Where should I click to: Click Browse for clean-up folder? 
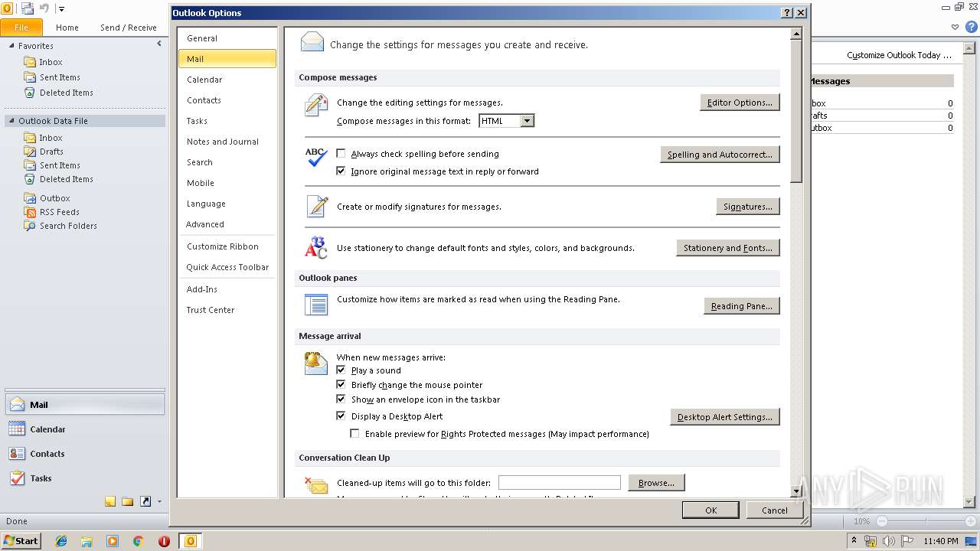point(656,483)
